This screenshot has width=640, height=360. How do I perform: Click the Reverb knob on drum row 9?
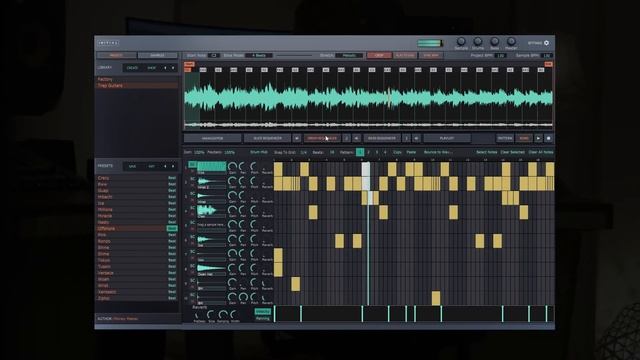tap(266, 283)
